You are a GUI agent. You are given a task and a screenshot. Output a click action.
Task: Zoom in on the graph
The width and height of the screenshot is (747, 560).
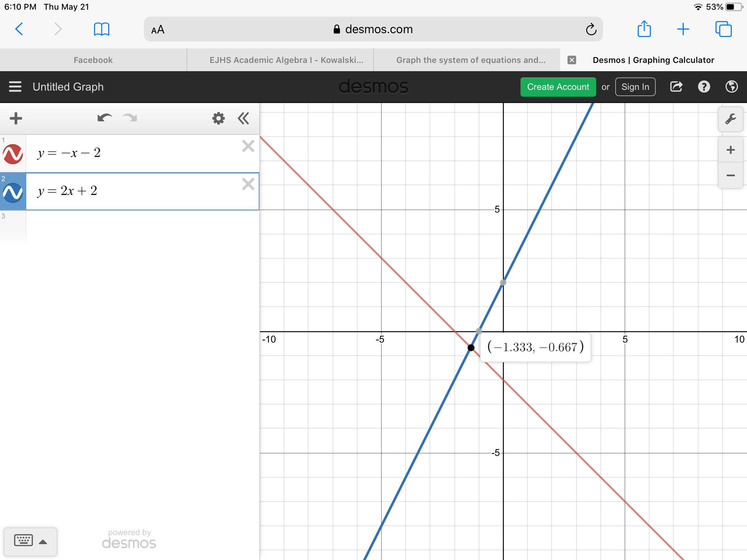tap(730, 150)
